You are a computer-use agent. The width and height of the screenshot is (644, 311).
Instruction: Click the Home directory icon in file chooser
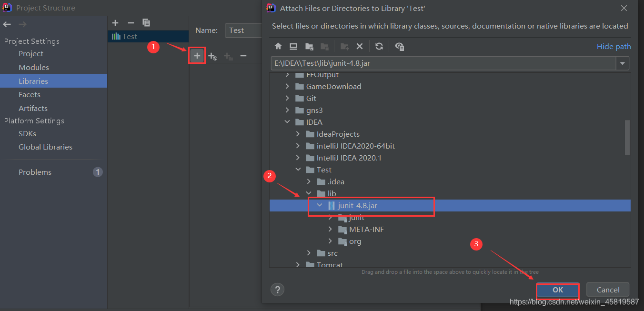click(278, 46)
